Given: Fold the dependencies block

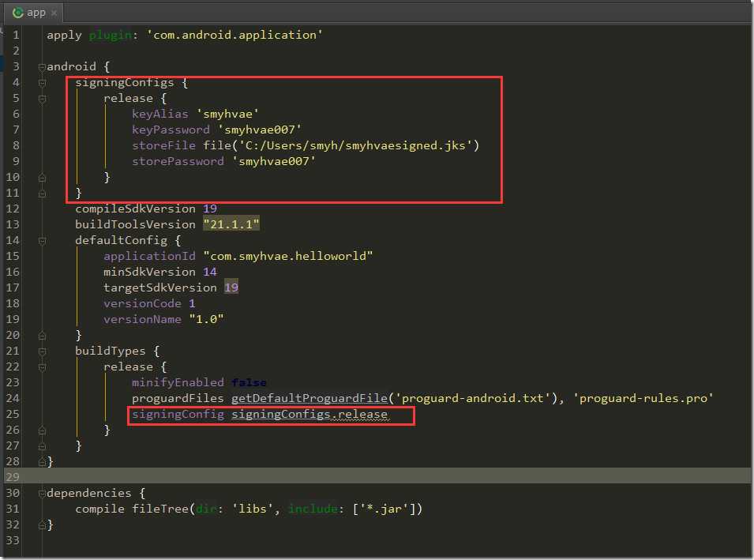Looking at the screenshot, I should (x=43, y=493).
